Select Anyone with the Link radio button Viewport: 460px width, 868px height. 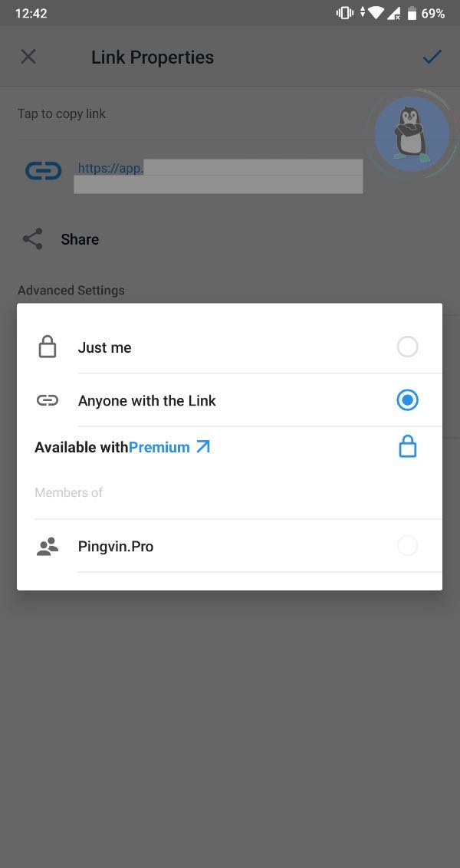(407, 400)
